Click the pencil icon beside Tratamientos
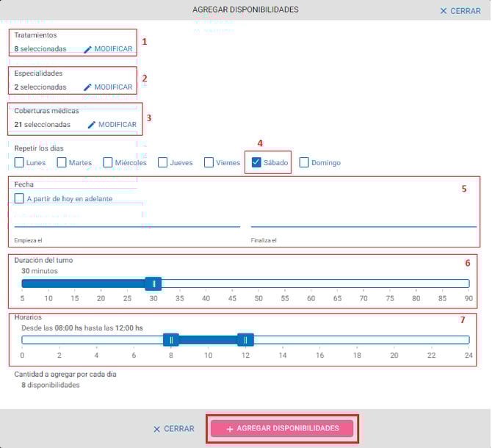492x448 pixels. (88, 49)
